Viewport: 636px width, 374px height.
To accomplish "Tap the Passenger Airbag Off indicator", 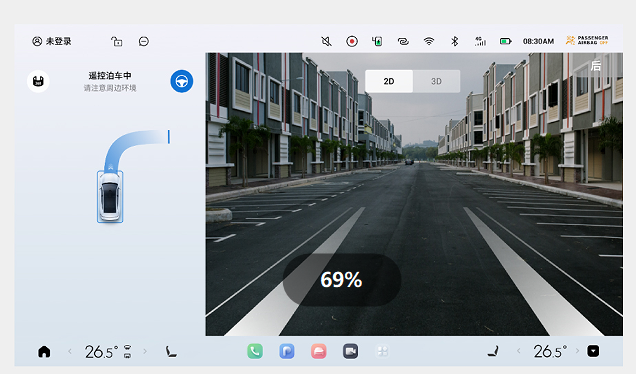I will click(587, 40).
